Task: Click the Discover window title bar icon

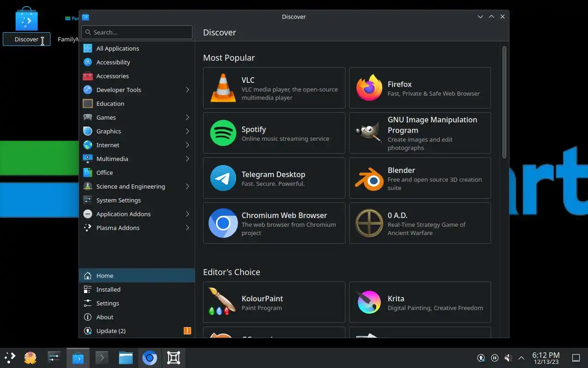Action: pyautogui.click(x=85, y=17)
